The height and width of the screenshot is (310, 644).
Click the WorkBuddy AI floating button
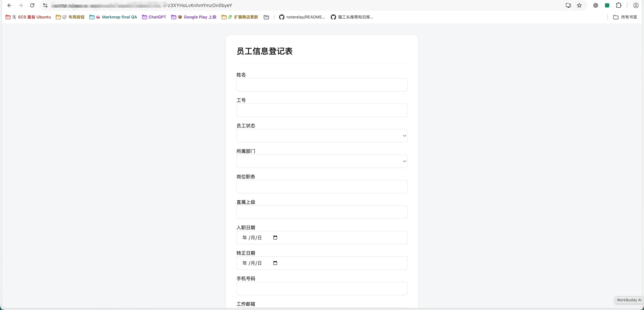[x=629, y=300]
